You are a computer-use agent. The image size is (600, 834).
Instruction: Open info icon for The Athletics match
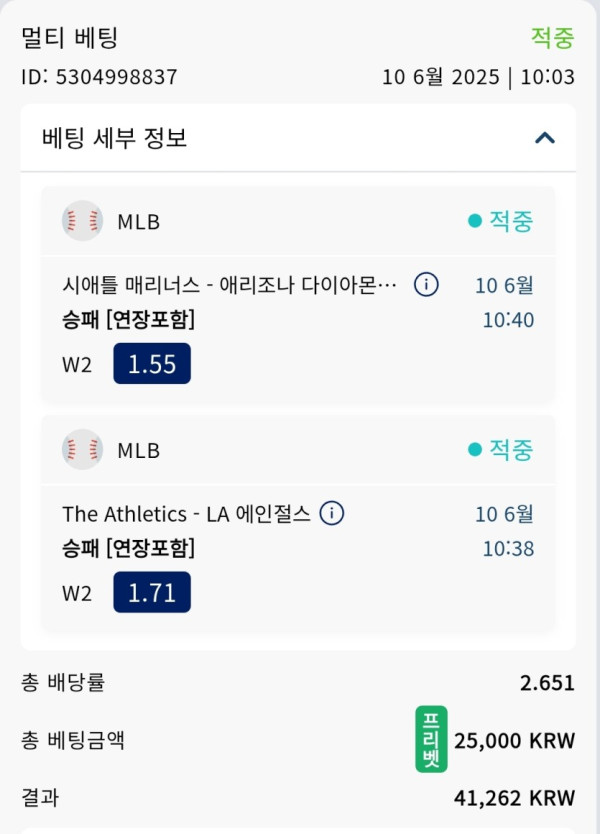(332, 513)
